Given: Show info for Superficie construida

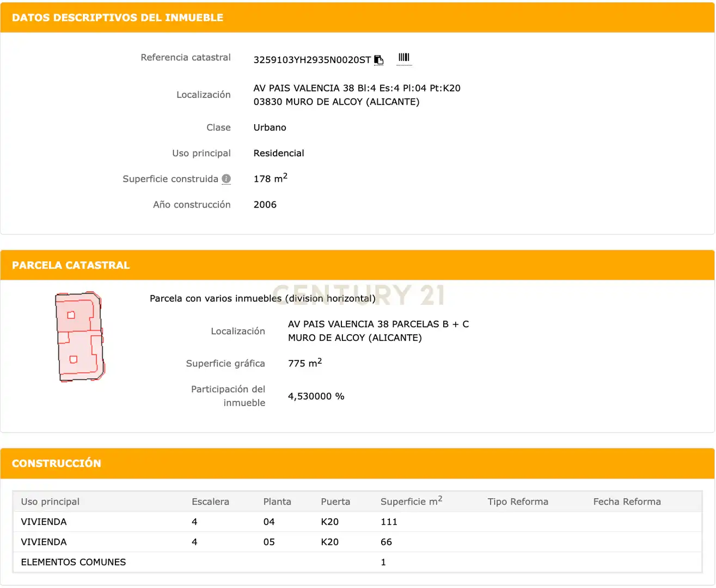Looking at the screenshot, I should coord(227,179).
